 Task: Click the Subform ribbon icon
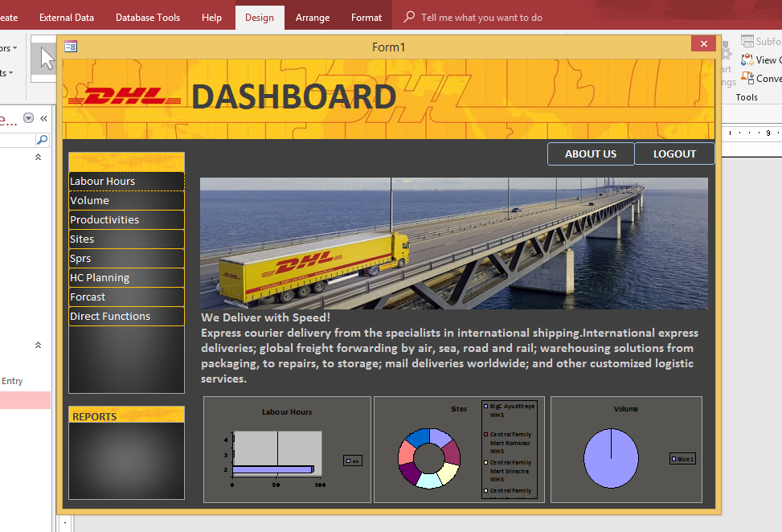(747, 41)
